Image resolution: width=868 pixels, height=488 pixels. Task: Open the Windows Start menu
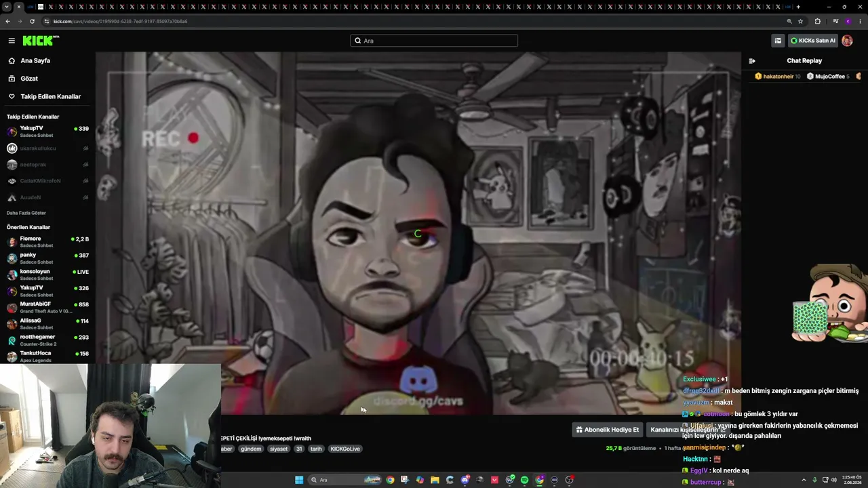299,480
